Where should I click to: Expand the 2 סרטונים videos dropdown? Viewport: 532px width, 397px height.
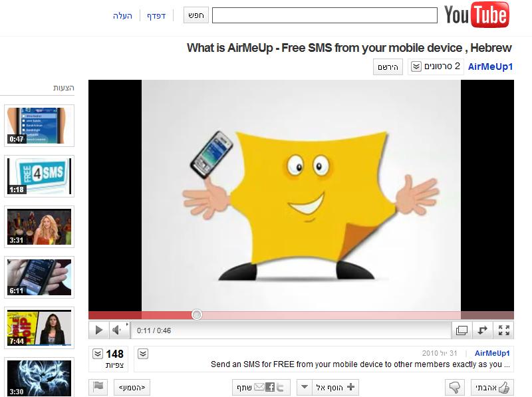436,66
